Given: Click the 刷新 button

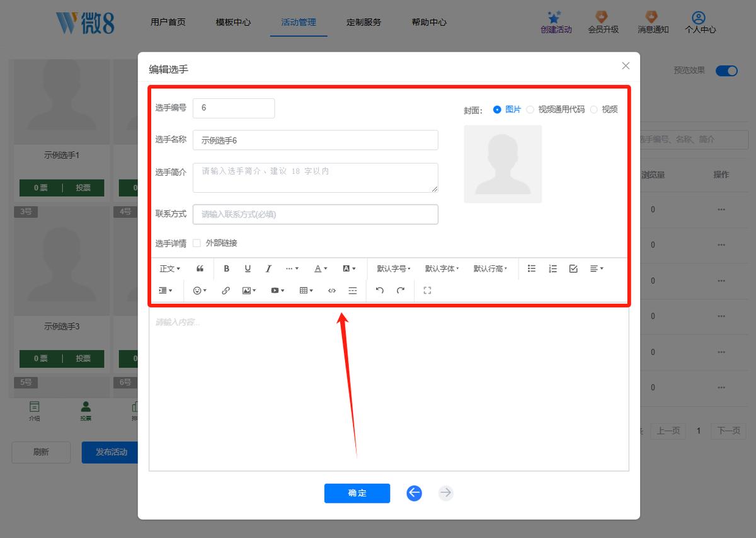Looking at the screenshot, I should click(x=41, y=452).
